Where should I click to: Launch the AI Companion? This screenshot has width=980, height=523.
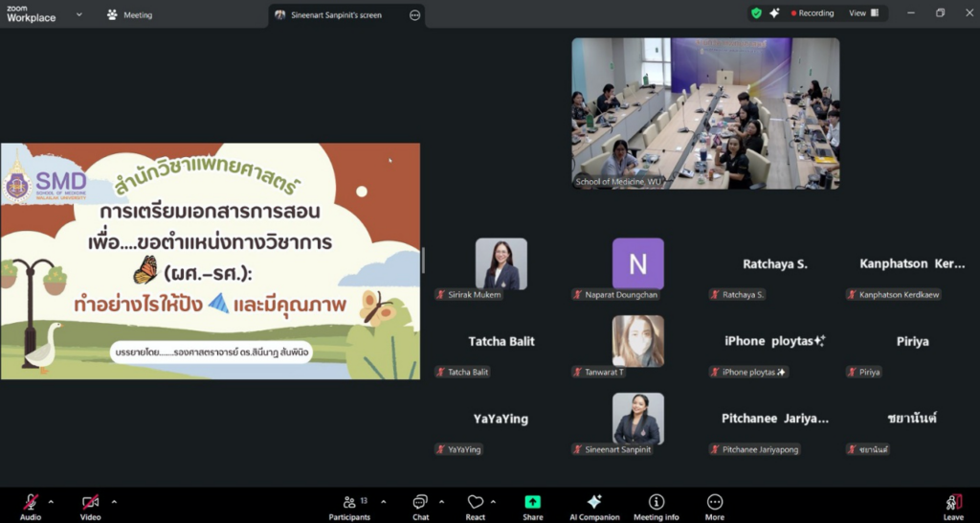593,504
